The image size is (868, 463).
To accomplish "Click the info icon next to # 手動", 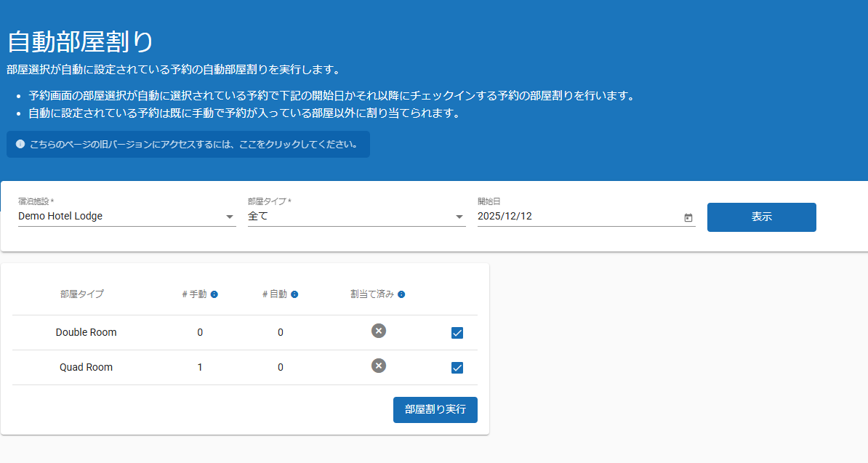I will pos(214,294).
